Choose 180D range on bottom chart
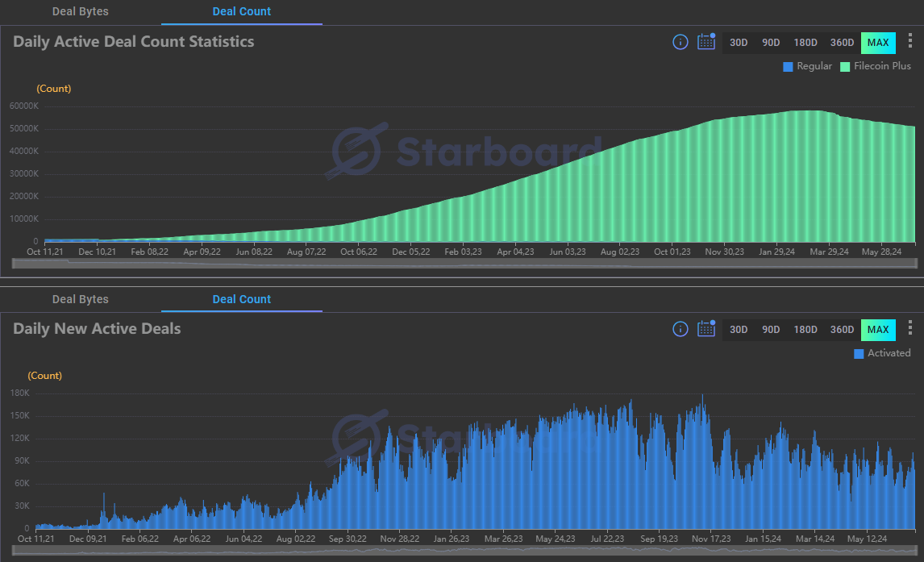 (805, 330)
